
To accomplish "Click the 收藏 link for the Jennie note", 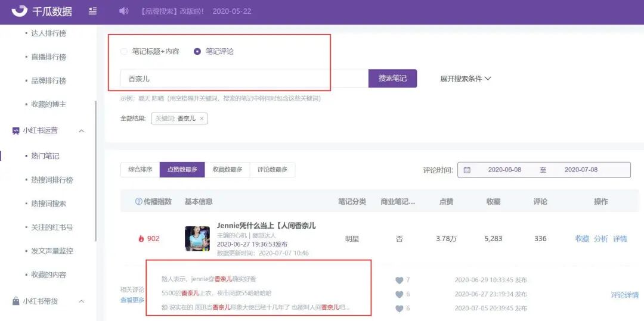I will 582,239.
